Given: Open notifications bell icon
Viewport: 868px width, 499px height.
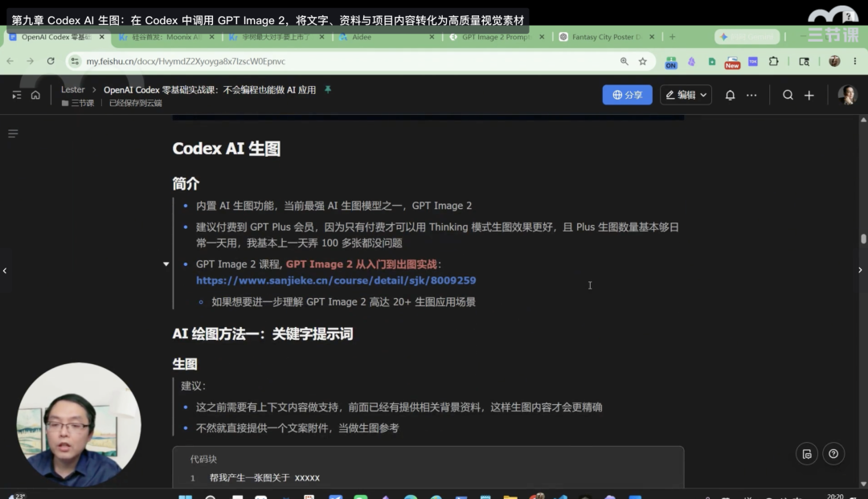Looking at the screenshot, I should tap(730, 95).
